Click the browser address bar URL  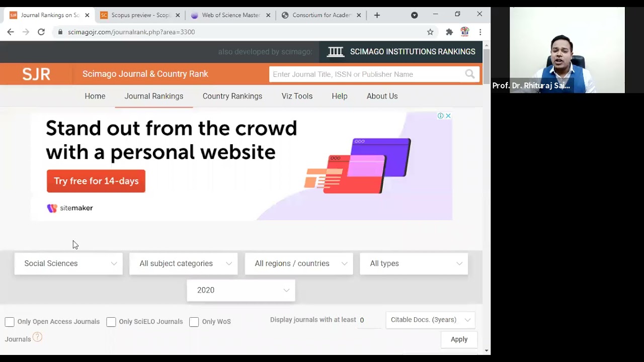click(131, 32)
